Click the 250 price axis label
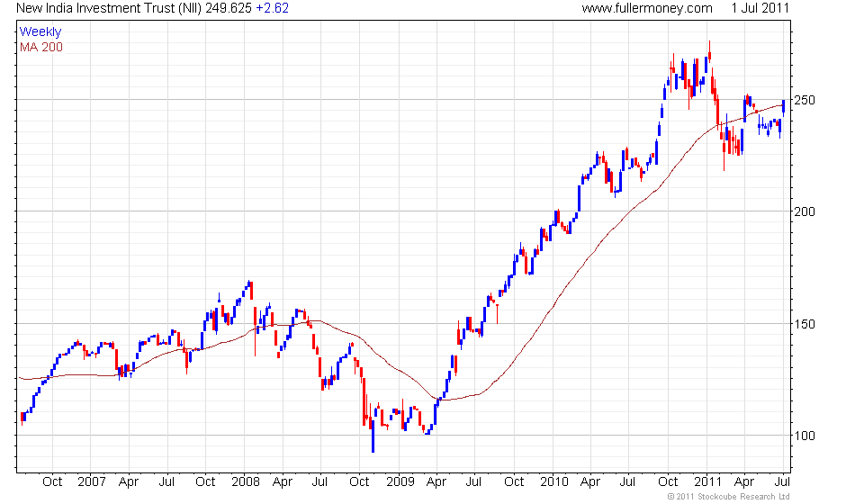The height and width of the screenshot is (504, 864). (805, 100)
